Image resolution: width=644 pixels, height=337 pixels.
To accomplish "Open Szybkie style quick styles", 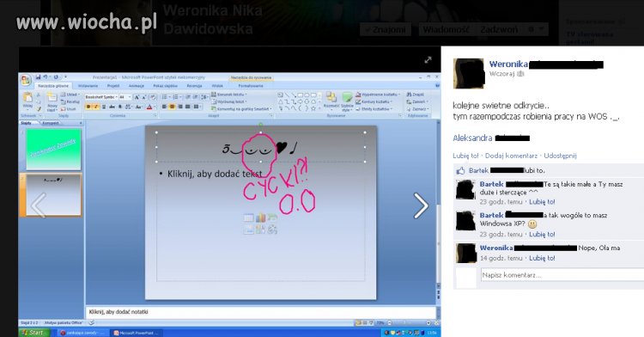I will [x=347, y=102].
